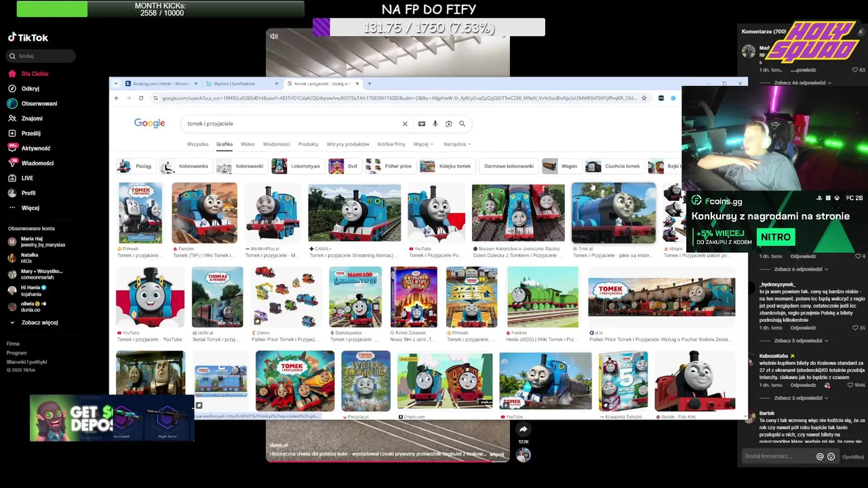Insert mention with @ icon in comment box
Image resolution: width=868 pixels, height=488 pixels.
coord(820,457)
